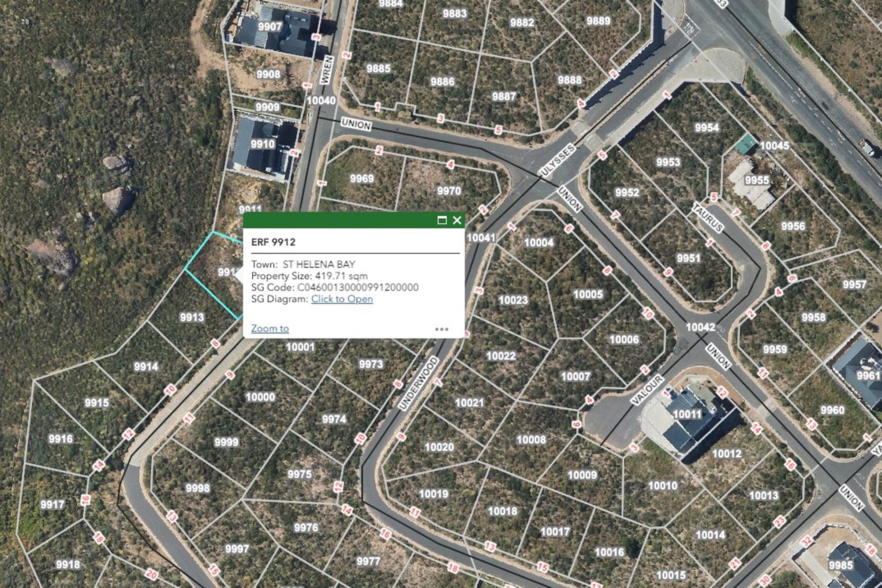Select parcel 9915 on the map
The width and height of the screenshot is (882, 588).
click(97, 402)
